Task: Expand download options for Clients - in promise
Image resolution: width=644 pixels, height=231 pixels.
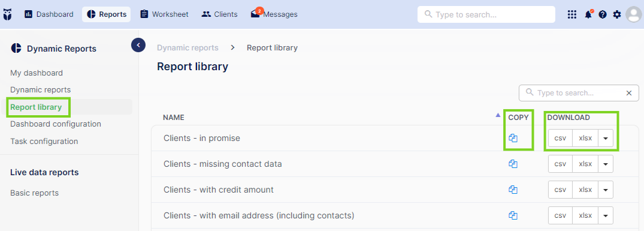Action: [x=606, y=139]
